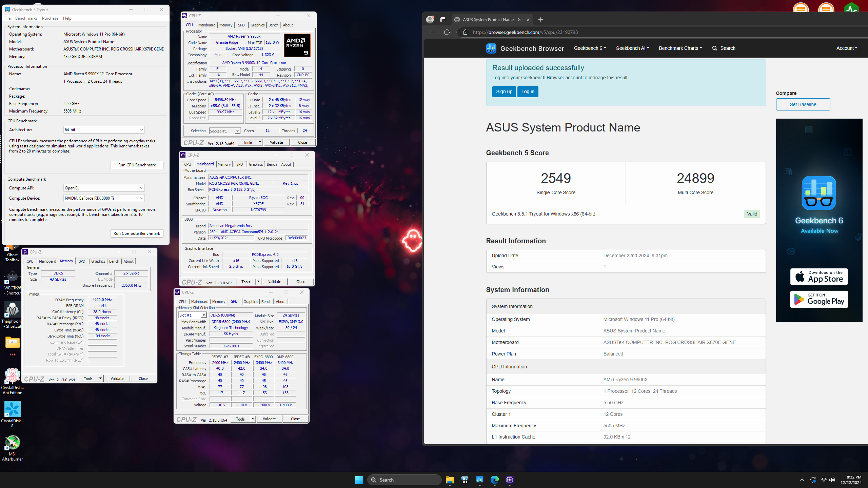
Task: Click Geekbench Browser logo
Action: [x=525, y=48]
